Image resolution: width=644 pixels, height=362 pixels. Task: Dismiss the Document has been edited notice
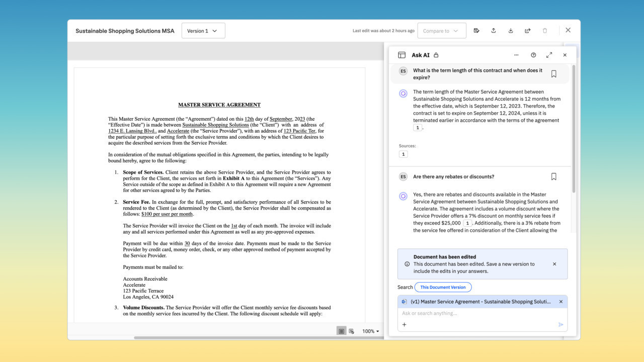point(554,264)
